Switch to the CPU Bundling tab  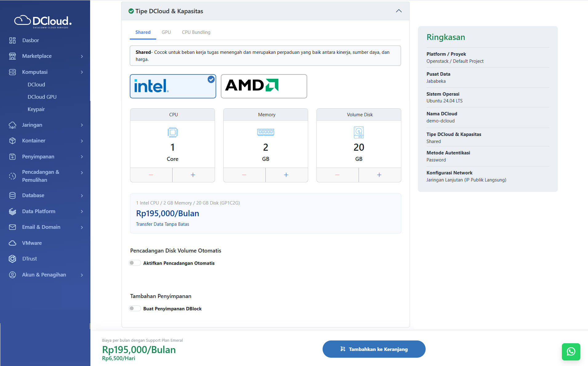tap(196, 32)
